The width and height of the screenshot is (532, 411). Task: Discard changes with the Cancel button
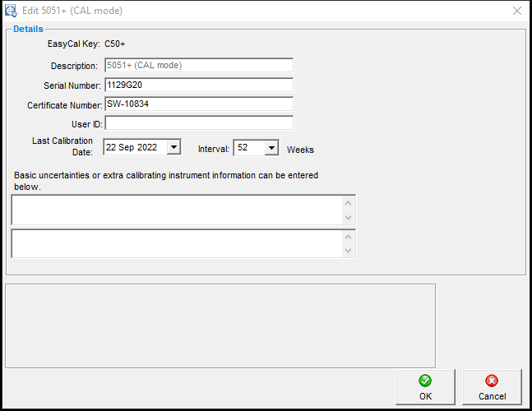[x=492, y=387]
